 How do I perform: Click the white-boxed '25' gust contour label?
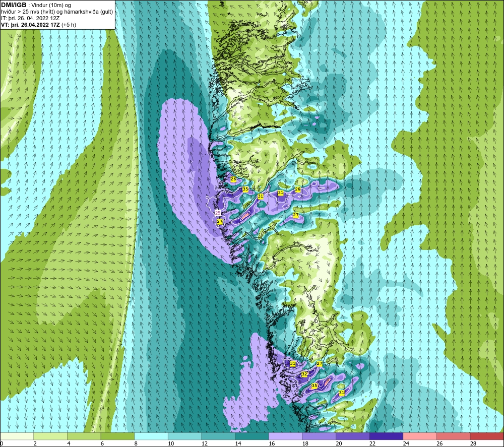point(218,213)
